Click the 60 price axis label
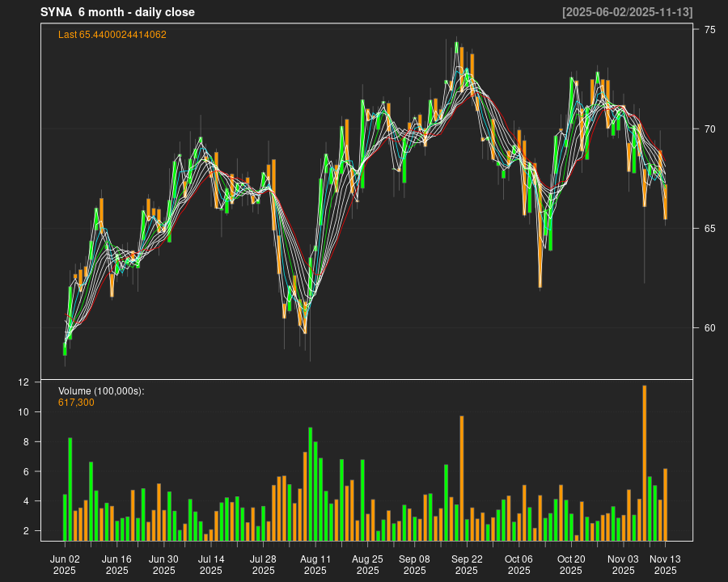Screen dimensions: 728x582 coord(709,328)
